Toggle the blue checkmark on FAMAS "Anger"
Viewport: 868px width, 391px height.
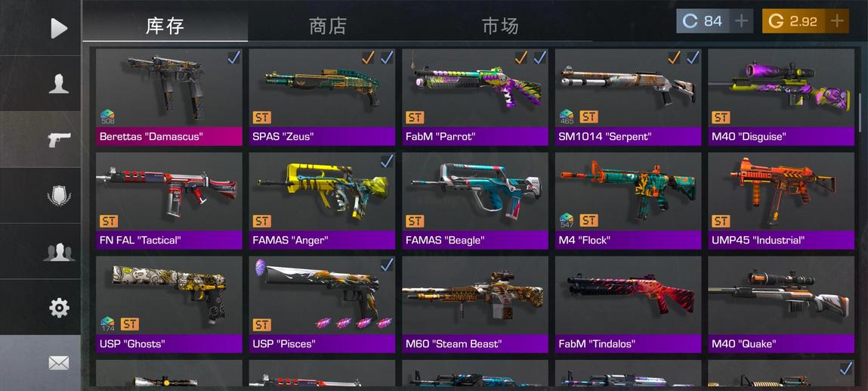click(x=386, y=160)
